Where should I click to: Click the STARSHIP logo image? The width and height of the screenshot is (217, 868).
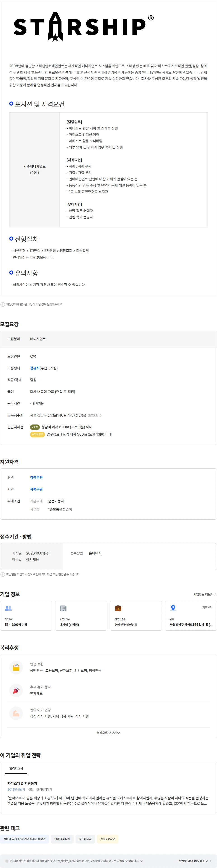coord(83,26)
